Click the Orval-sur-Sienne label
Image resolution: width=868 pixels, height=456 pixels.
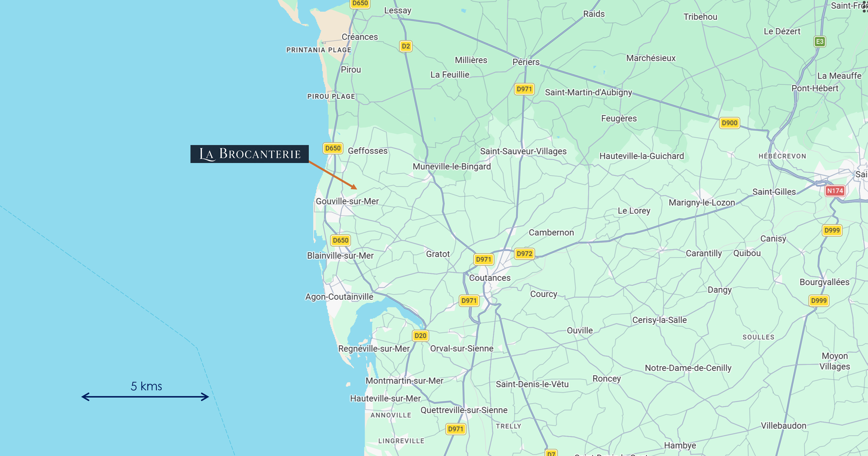coord(462,348)
